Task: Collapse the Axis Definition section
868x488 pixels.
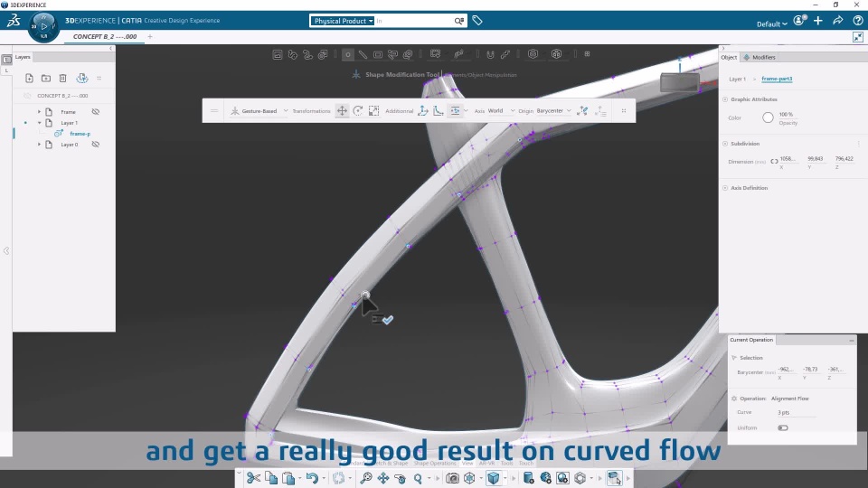Action: point(725,188)
